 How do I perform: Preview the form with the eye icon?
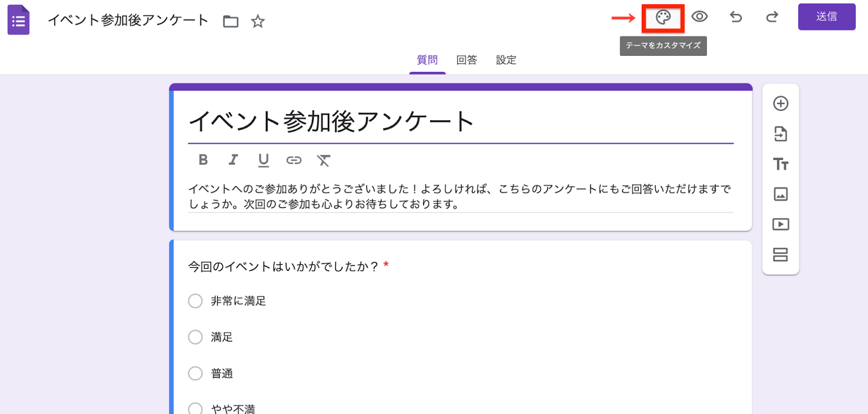click(x=699, y=17)
